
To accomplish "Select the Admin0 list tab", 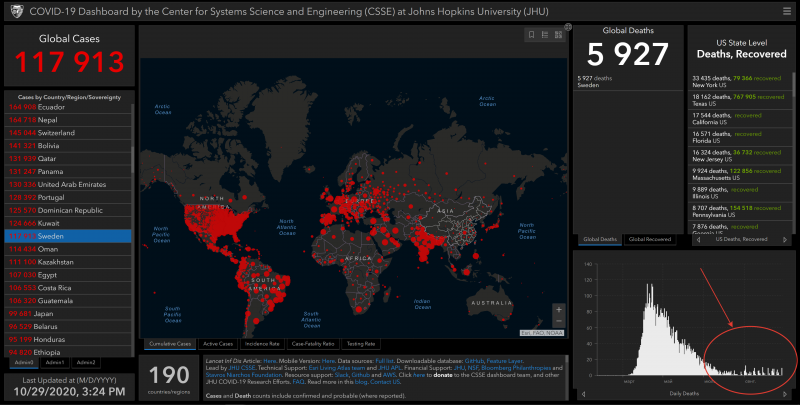I will click(x=24, y=363).
